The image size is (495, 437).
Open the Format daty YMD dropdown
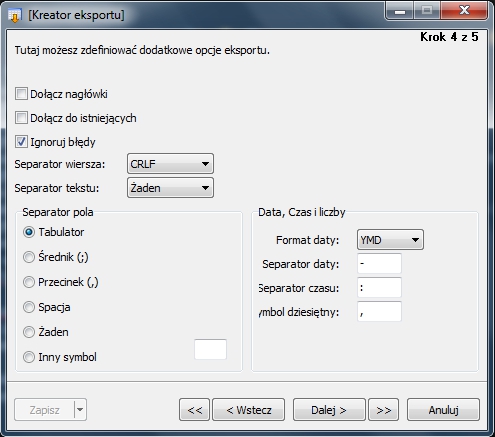(x=390, y=240)
